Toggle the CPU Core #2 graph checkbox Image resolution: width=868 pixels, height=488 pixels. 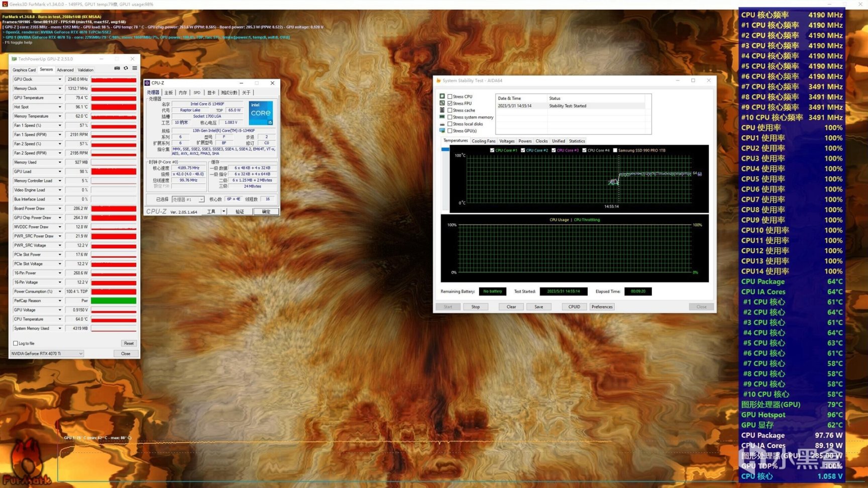click(523, 150)
